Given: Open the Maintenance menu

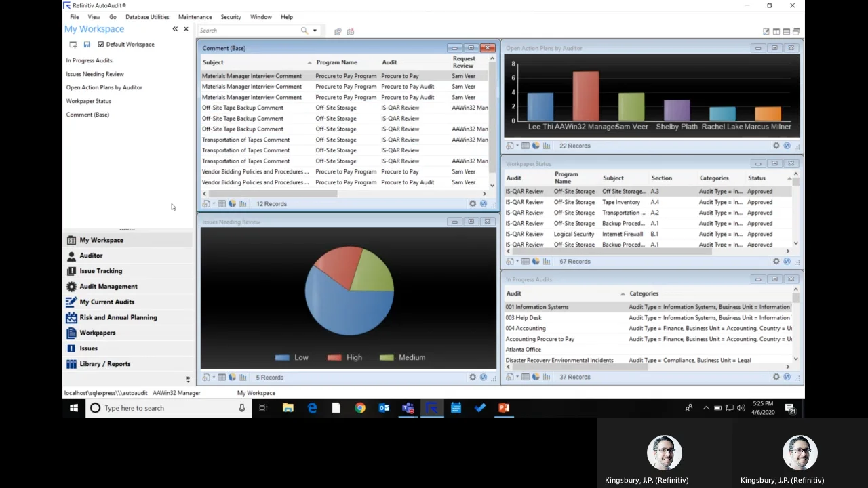Looking at the screenshot, I should point(195,17).
